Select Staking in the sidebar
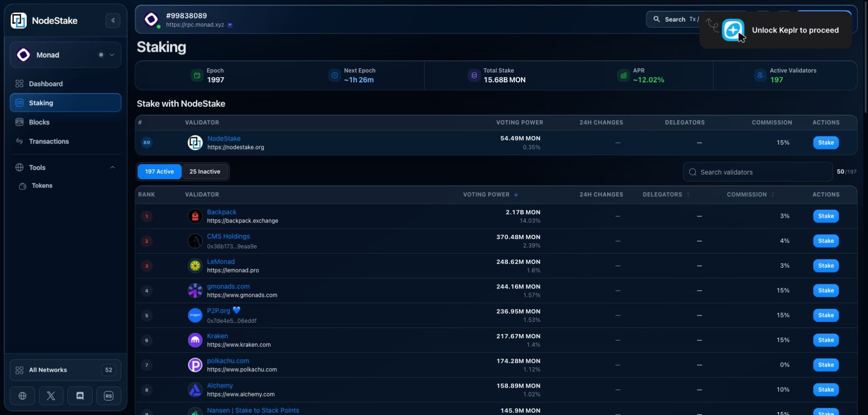 65,103
